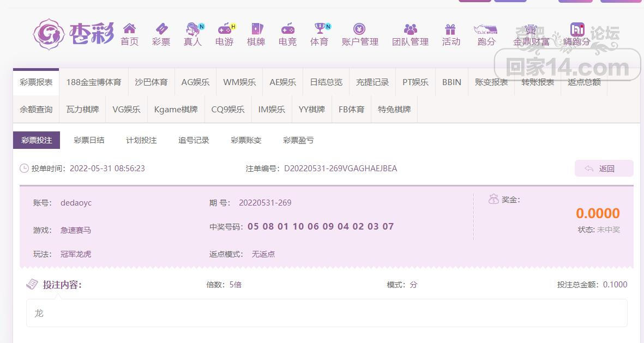
Task: Click the 活动 gift box icon
Action: point(450,29)
